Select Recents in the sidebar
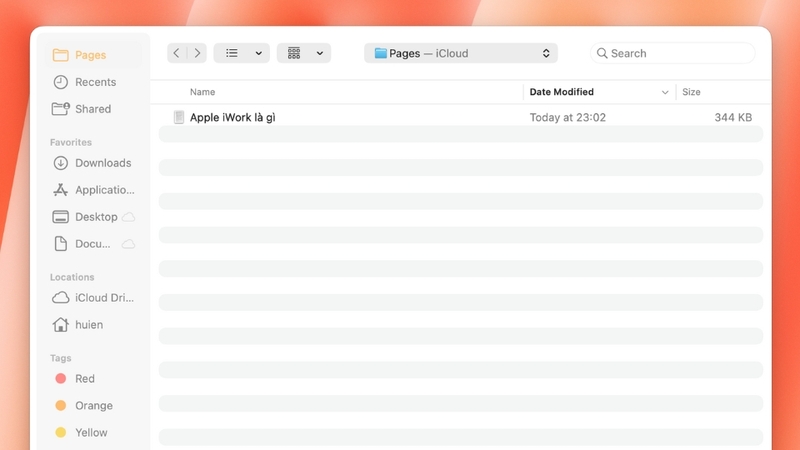Screen dimensions: 800x450 [94, 82]
